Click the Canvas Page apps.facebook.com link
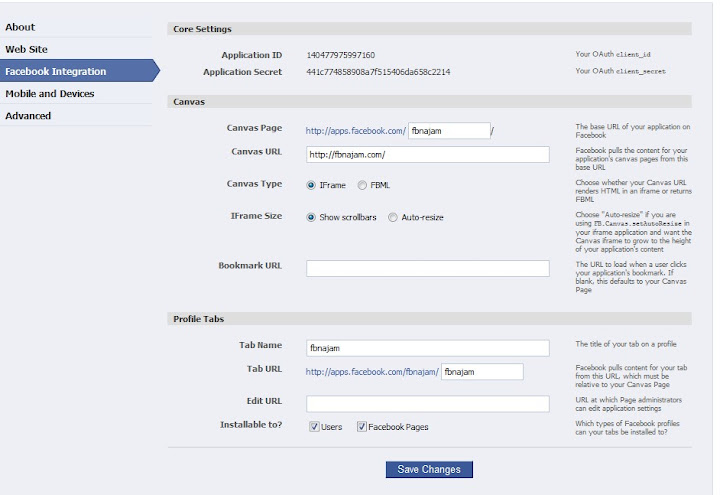The image size is (720, 495). click(356, 130)
